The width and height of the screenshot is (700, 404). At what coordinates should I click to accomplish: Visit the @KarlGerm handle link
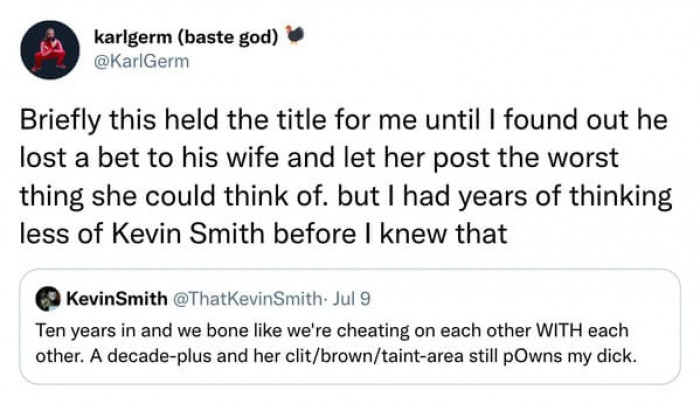click(133, 60)
